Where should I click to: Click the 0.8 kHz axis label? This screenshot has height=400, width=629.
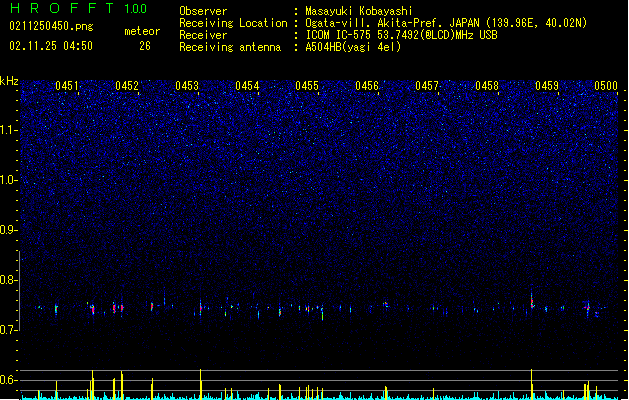[8, 280]
